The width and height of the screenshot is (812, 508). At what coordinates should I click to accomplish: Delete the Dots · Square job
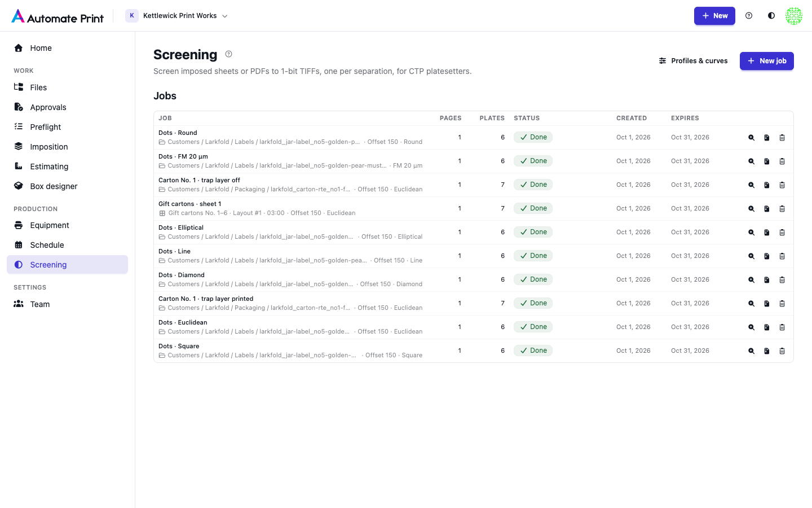point(782,351)
